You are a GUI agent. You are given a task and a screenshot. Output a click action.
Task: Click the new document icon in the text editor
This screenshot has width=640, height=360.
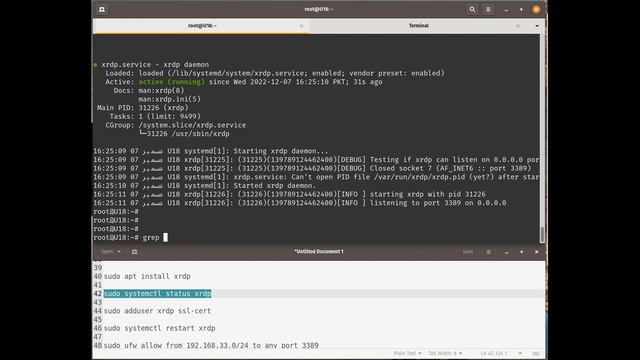(x=134, y=252)
